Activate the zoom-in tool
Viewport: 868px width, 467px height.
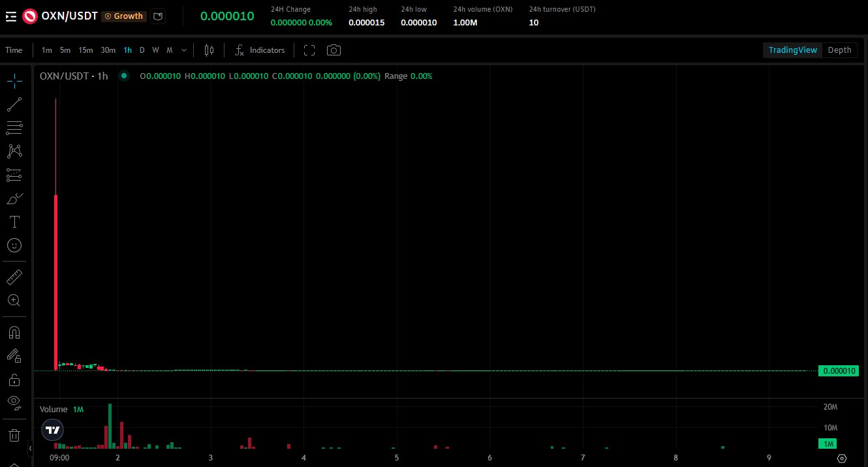coord(14,300)
